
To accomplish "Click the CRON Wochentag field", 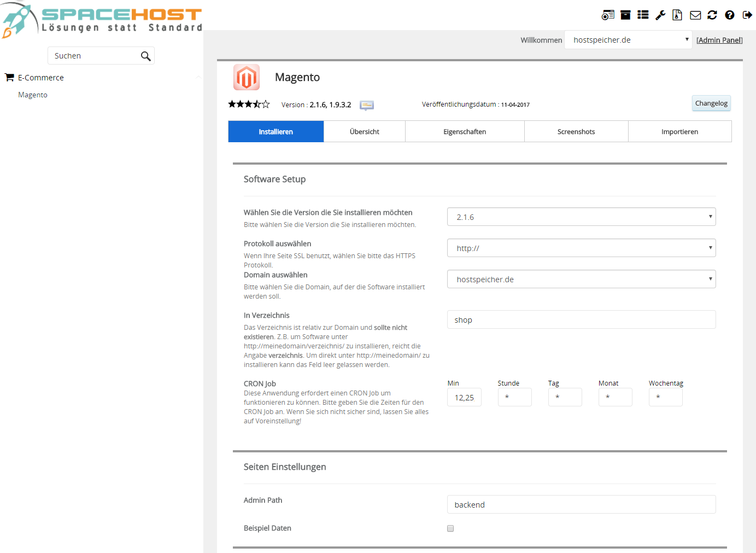I will 666,398.
